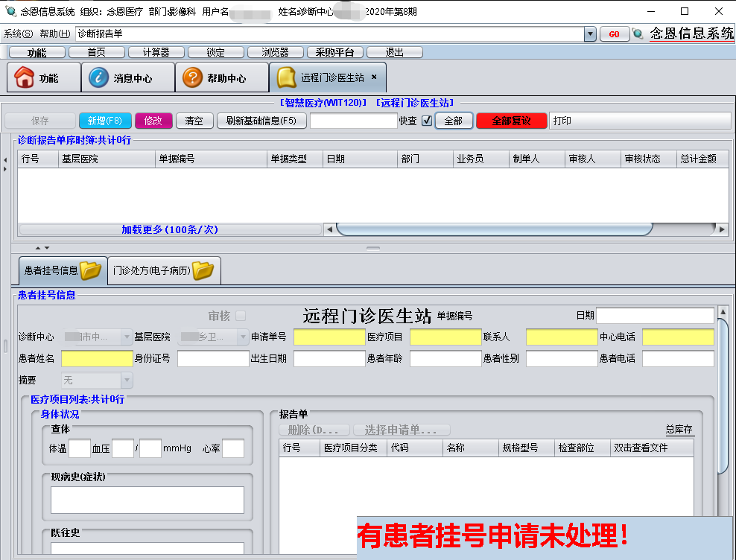Click the horizontal scrollbar under the report table
736x560 pixels.
tap(493, 229)
